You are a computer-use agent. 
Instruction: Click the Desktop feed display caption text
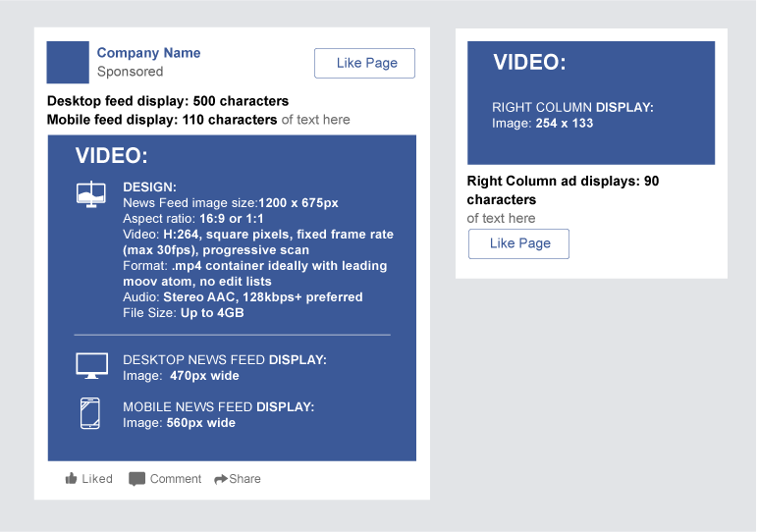coord(168,101)
